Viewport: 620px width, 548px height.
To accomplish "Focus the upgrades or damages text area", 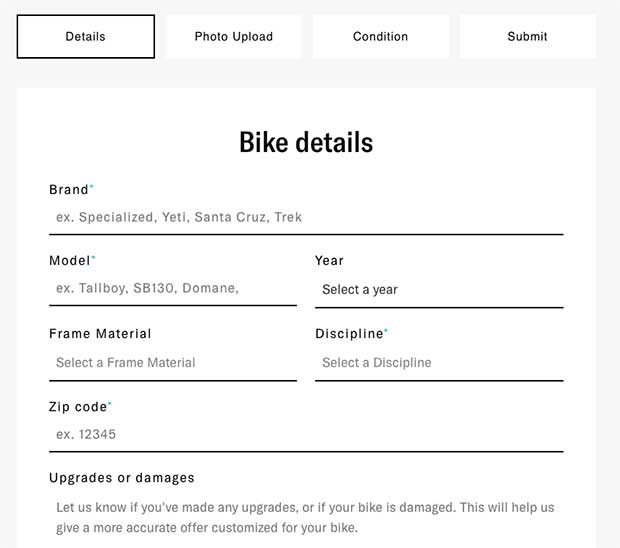I will (x=306, y=517).
